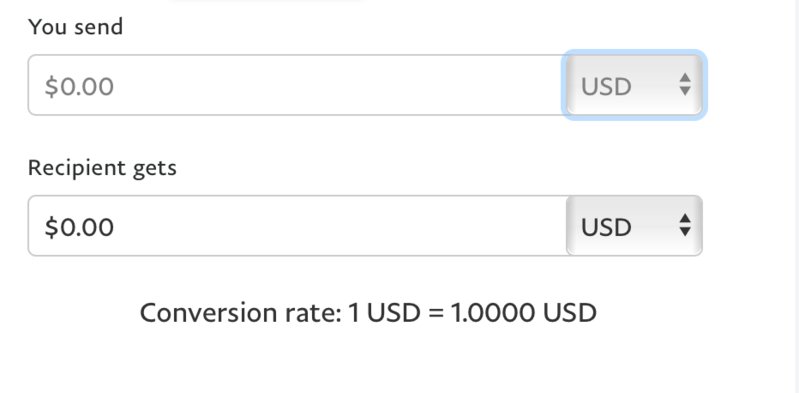The height and width of the screenshot is (393, 799).
Task: Click the arrows icon on recipient currency selector
Action: point(685,225)
